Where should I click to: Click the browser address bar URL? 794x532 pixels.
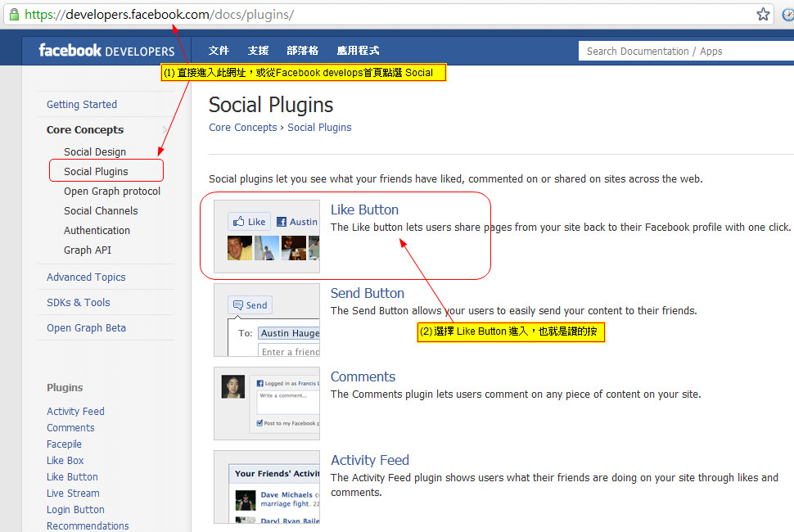[159, 14]
